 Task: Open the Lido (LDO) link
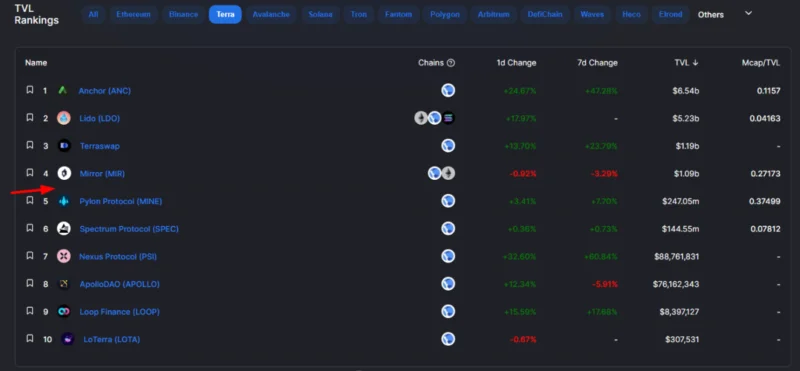point(99,118)
